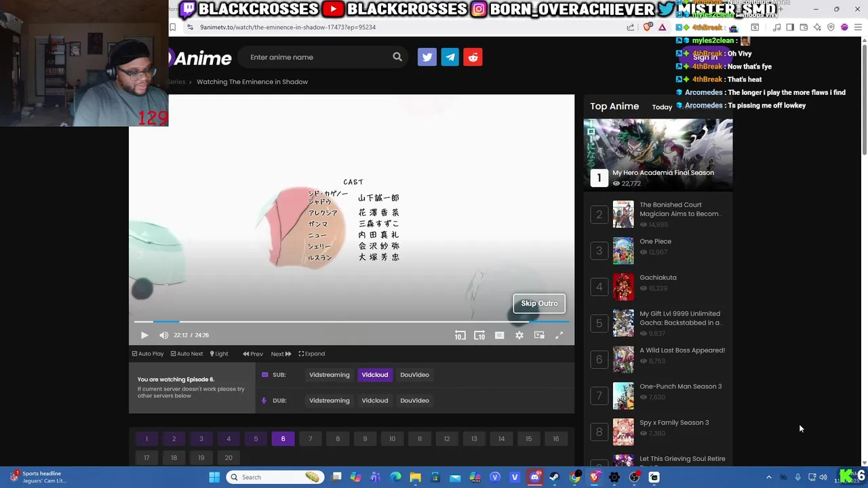Open Leo AI sparkle icon

coord(817,27)
